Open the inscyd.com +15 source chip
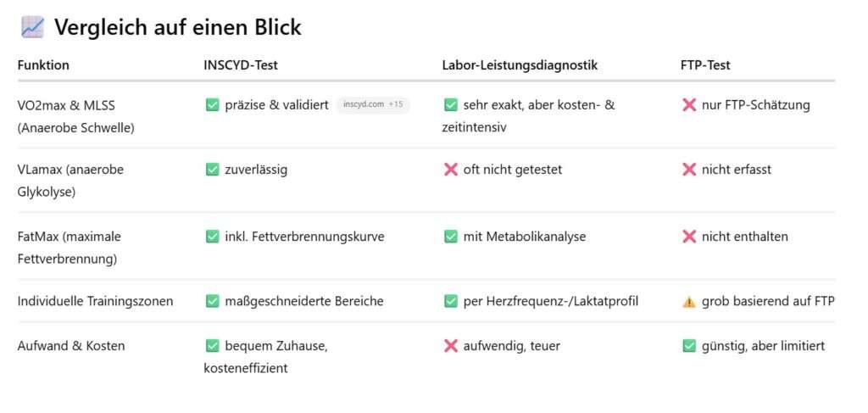 [373, 104]
